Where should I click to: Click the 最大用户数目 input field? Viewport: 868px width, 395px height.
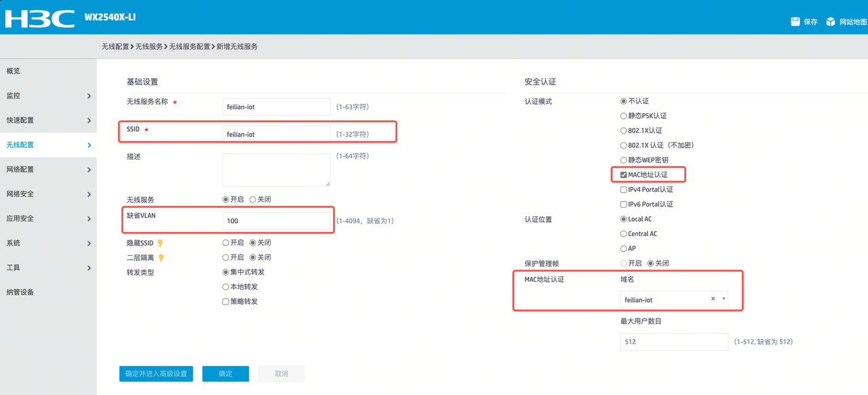(674, 342)
